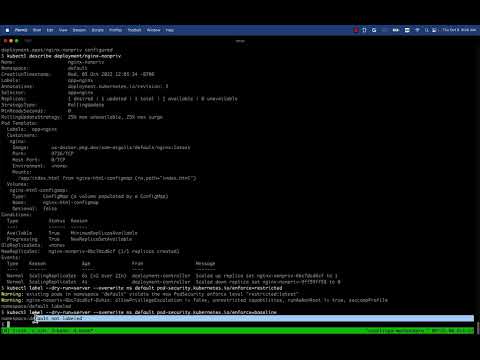
Task: Open the Window menu
Action: [154, 30]
